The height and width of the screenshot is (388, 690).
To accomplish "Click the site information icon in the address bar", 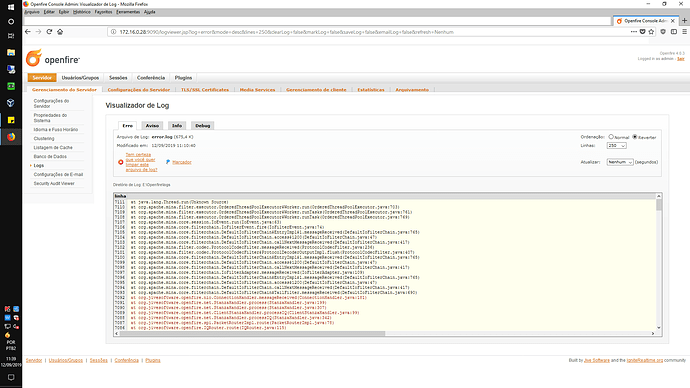I will tap(113, 32).
